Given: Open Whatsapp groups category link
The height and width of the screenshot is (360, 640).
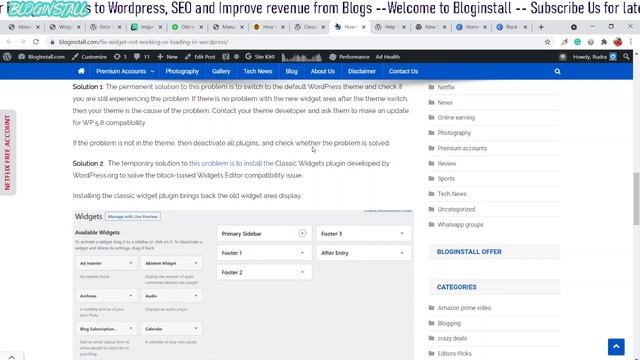Looking at the screenshot, I should [460, 224].
